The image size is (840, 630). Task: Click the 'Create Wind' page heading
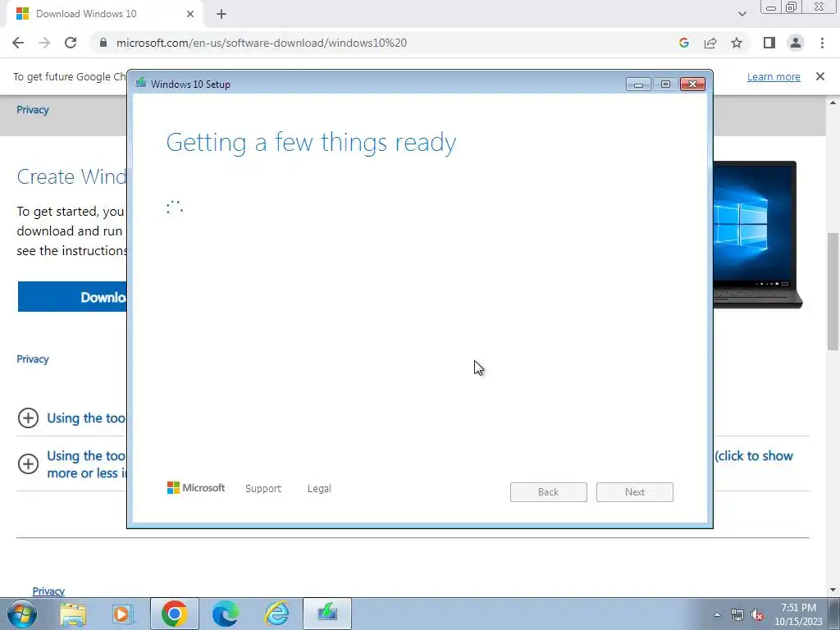pyautogui.click(x=72, y=177)
